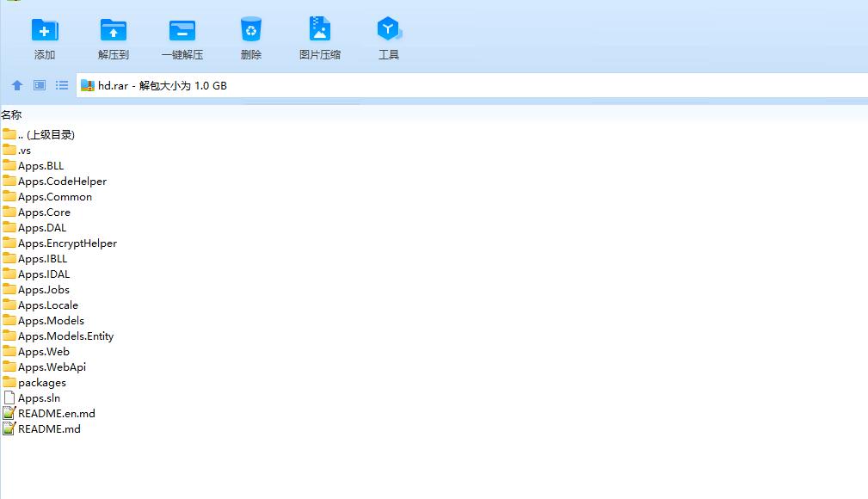Select the .vs folder
Viewport: 868px width, 499px height.
tap(24, 150)
